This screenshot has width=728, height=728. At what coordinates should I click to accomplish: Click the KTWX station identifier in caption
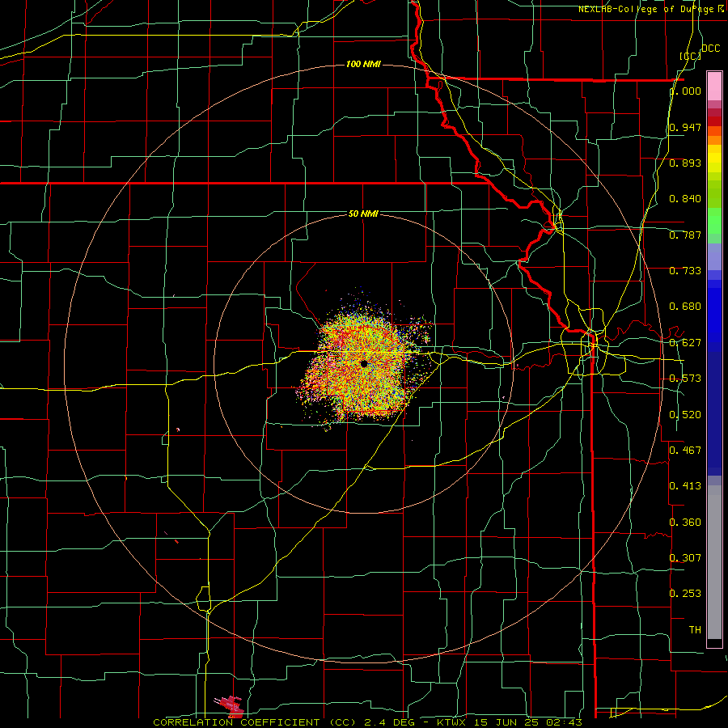click(451, 722)
